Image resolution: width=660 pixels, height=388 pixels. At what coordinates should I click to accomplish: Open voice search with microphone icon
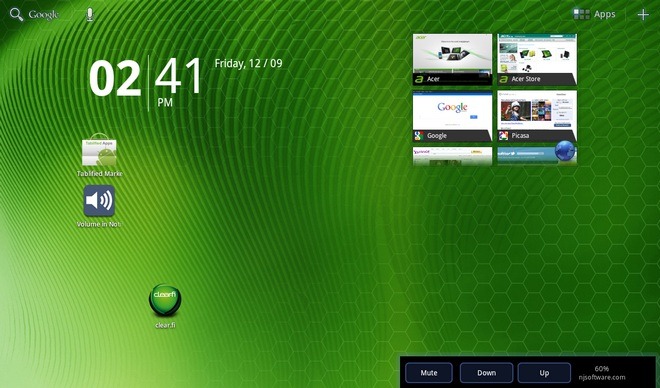click(90, 15)
